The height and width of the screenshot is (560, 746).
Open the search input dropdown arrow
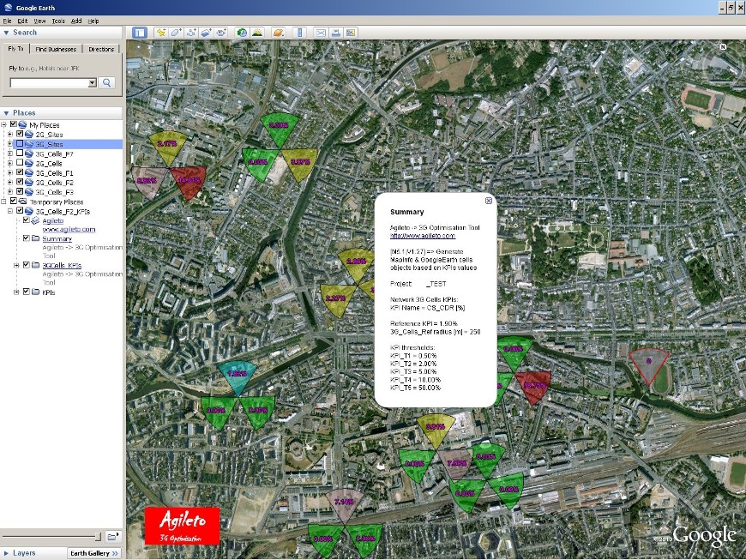pos(92,83)
